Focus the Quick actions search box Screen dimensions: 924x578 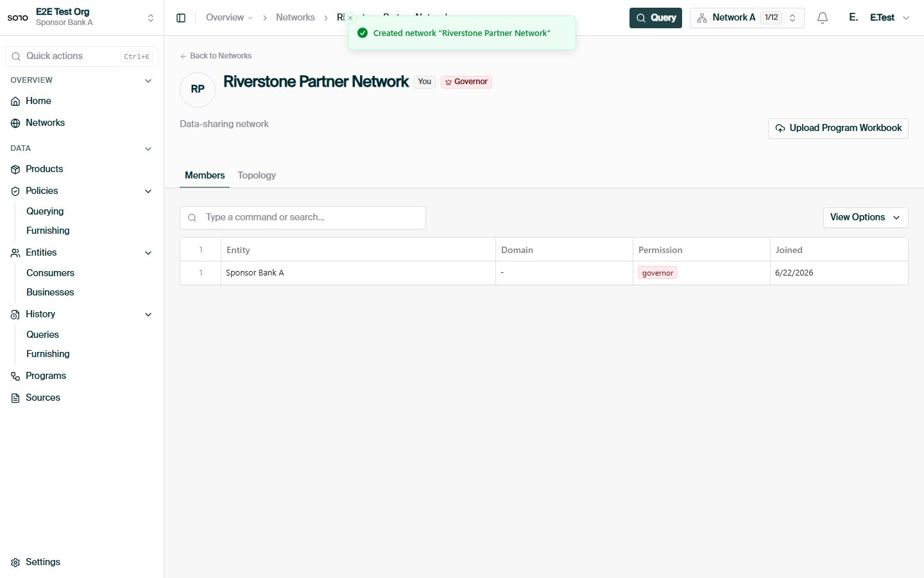pos(81,57)
